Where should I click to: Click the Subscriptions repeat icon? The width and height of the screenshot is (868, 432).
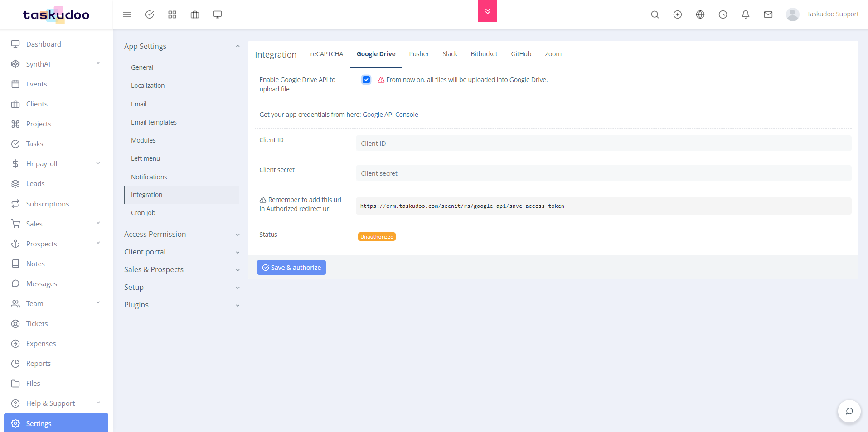[15, 204]
